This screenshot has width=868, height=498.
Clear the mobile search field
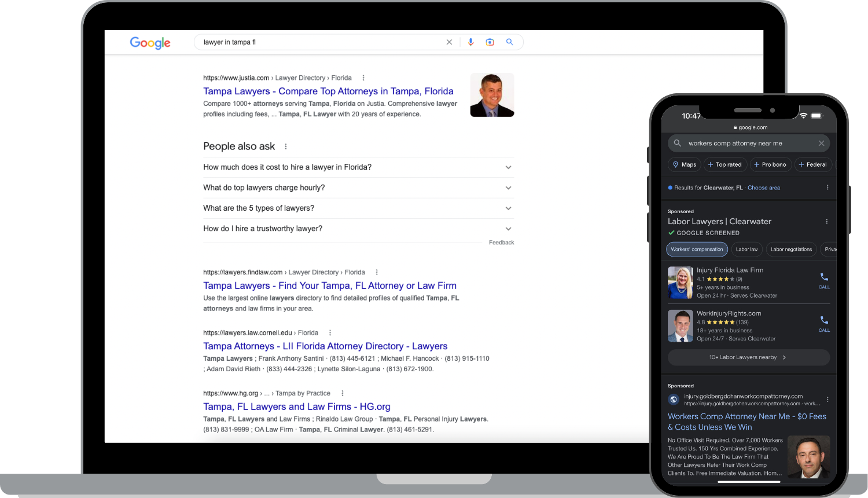coord(821,143)
